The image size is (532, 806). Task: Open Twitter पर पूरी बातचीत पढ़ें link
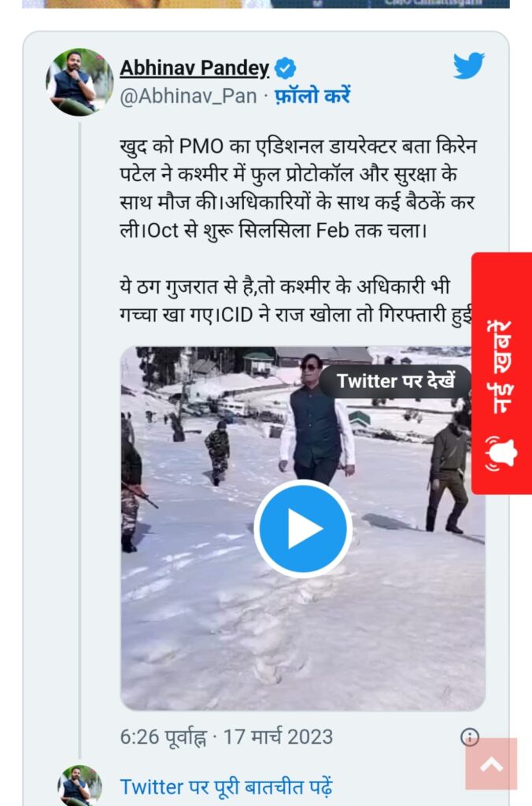pos(226,787)
